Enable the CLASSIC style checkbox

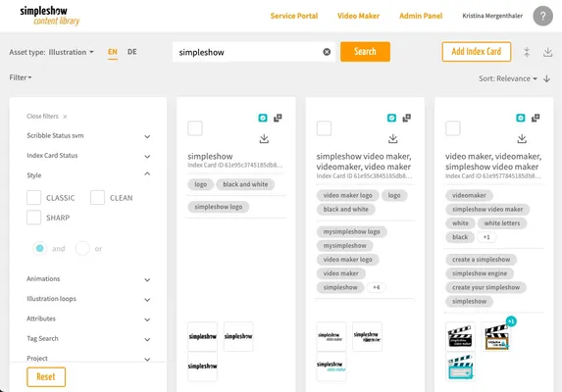(x=33, y=198)
